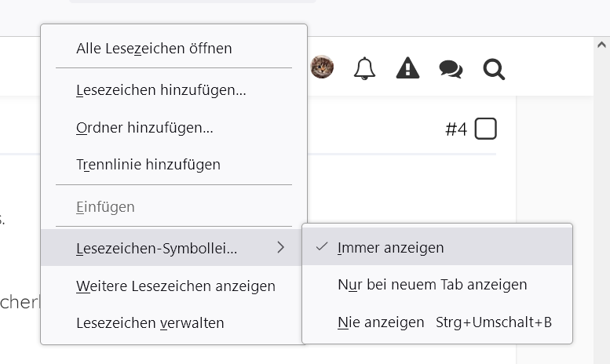This screenshot has height=364, width=610.
Task: Expand the Lesezeichen-Symbolleiste submenu arrow
Action: tap(280, 248)
